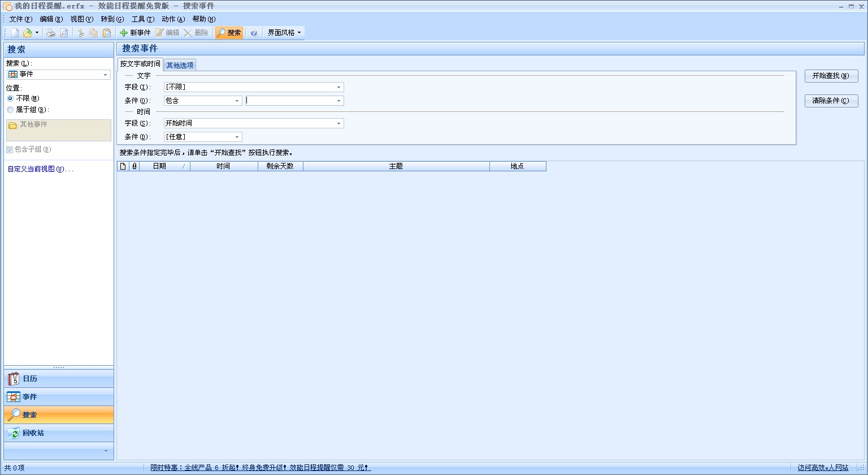Sort by the 地点 column header
The image size is (868, 475).
click(x=518, y=166)
